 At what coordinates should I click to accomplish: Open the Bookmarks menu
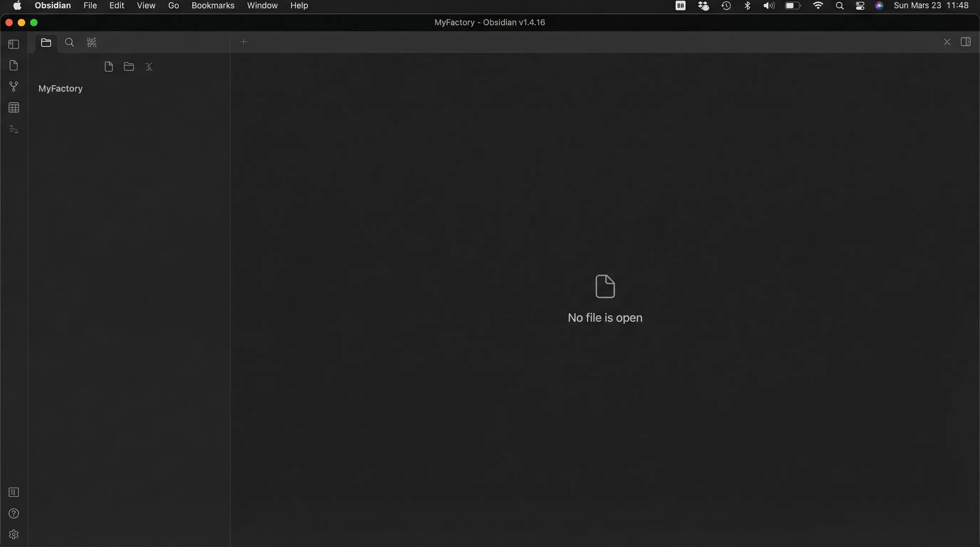213,6
